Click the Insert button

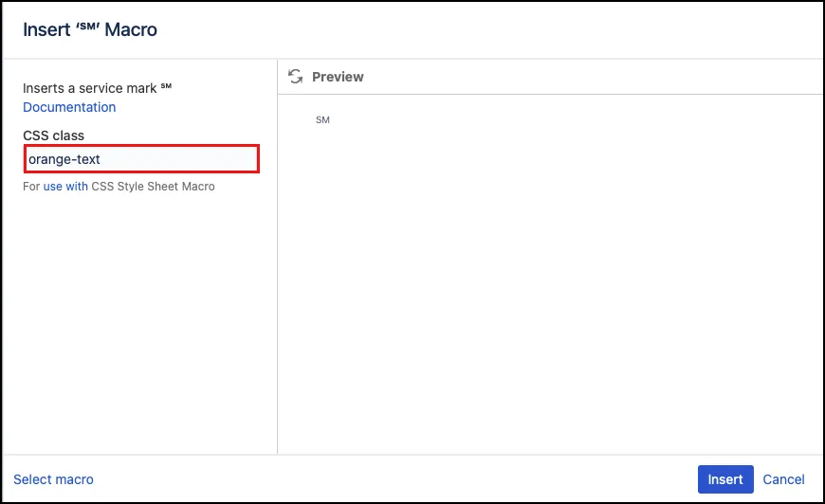coord(725,479)
